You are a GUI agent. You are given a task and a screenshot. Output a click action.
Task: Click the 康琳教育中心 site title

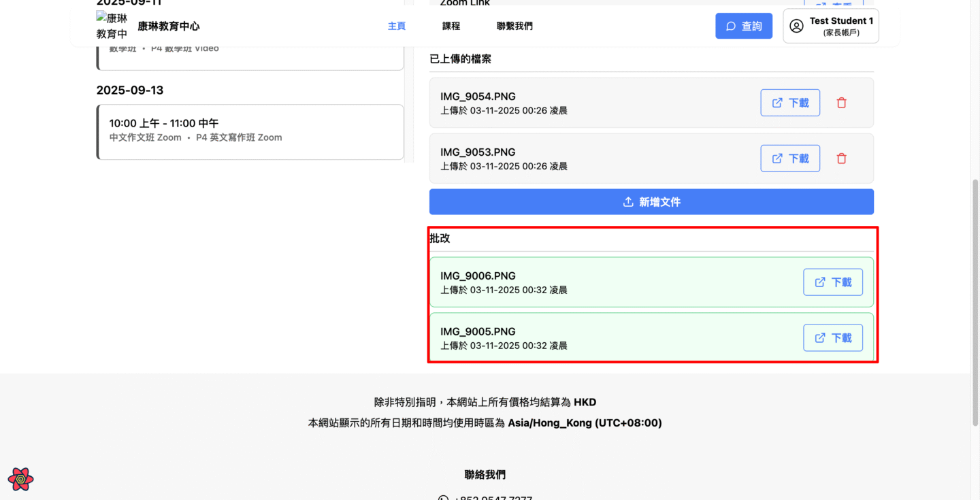pyautogui.click(x=169, y=27)
